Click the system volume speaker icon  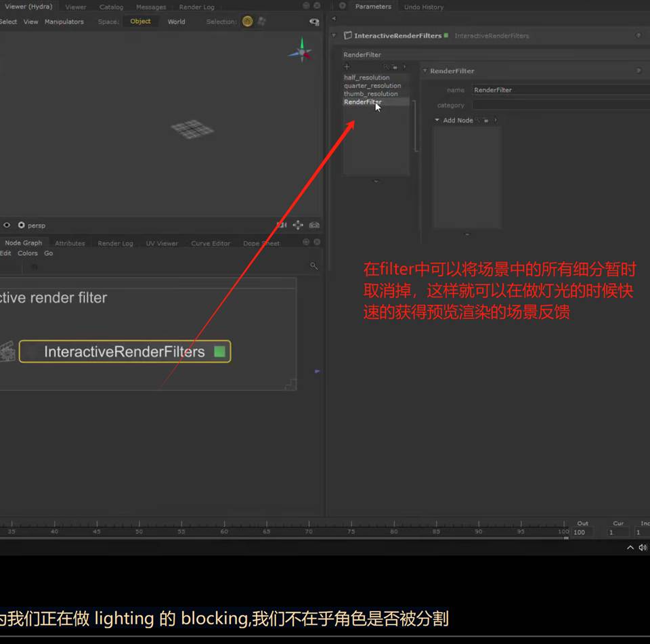point(642,547)
